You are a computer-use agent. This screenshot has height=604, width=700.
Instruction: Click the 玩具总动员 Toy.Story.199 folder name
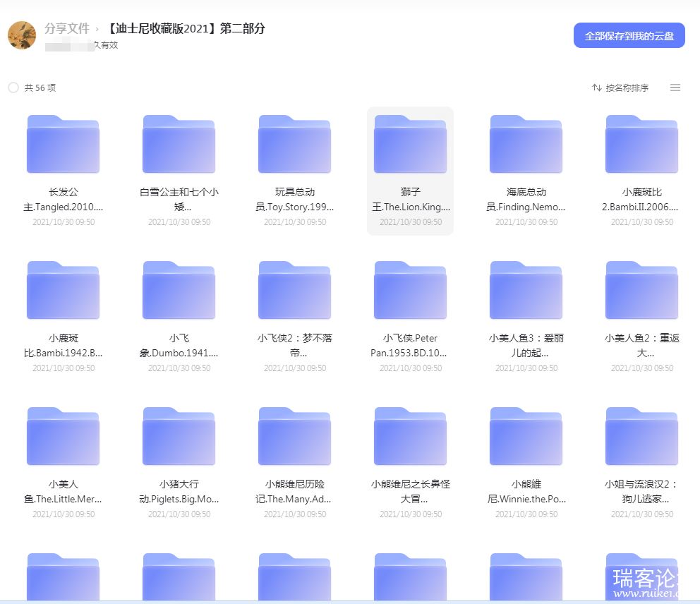coord(295,200)
